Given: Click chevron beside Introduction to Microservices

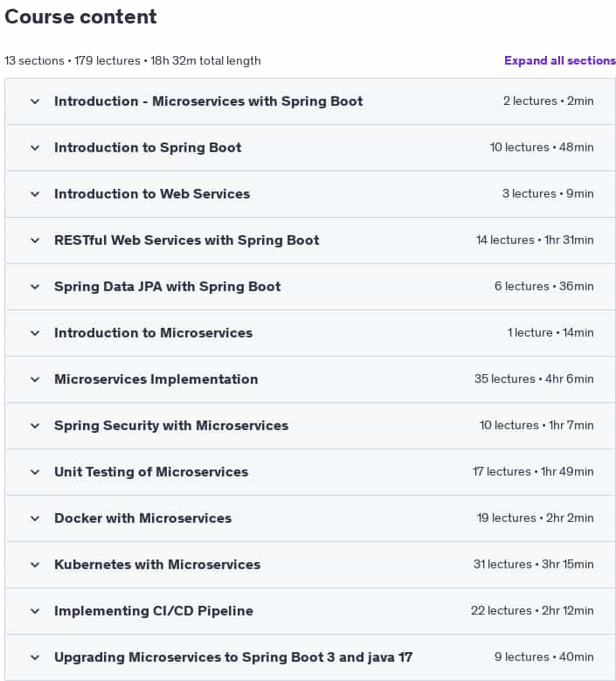Looking at the screenshot, I should point(35,333).
